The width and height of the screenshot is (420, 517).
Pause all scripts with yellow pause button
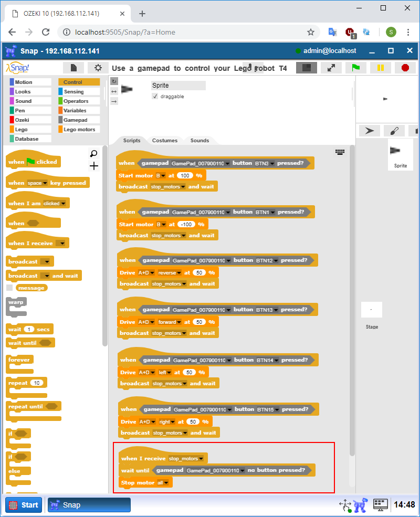[x=381, y=68]
